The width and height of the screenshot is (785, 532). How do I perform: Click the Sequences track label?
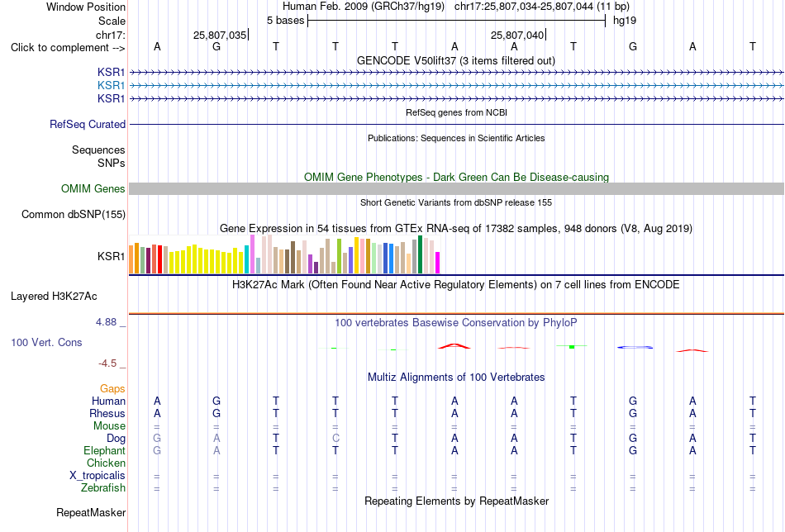[98, 150]
